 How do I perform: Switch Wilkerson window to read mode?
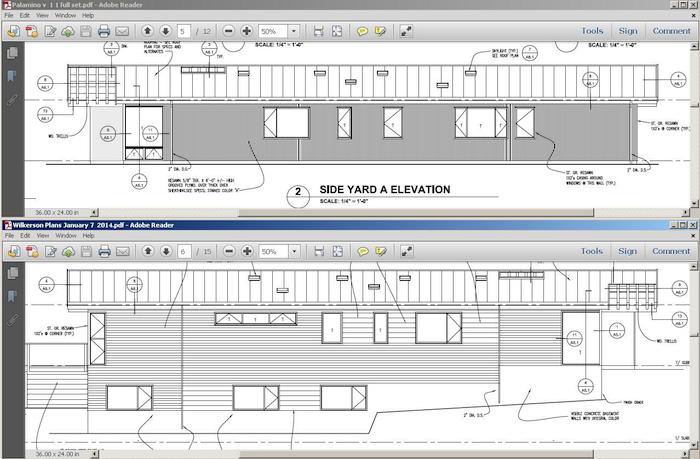point(407,251)
